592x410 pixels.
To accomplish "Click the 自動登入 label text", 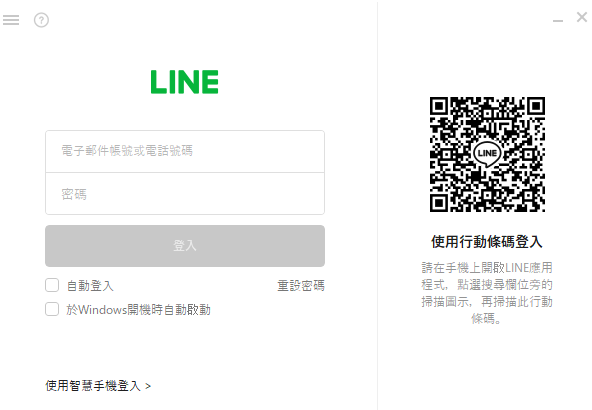I will click(90, 285).
